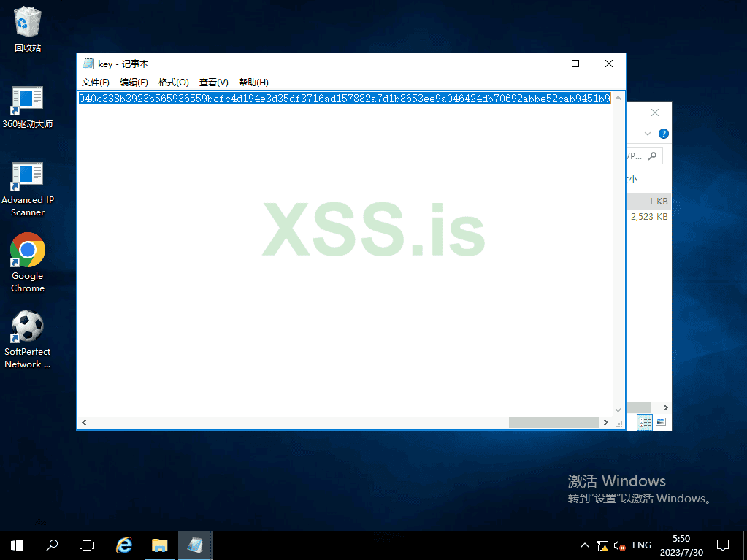
Task: Open network status tray icon
Action: point(602,545)
